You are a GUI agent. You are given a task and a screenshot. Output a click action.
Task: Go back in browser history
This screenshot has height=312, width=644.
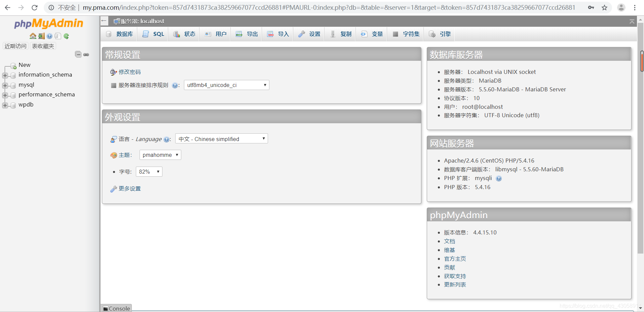[7, 7]
